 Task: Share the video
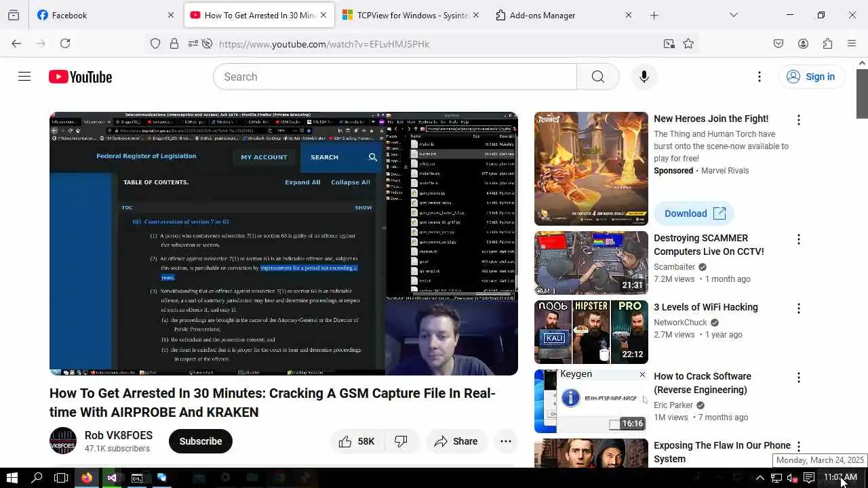click(x=456, y=441)
